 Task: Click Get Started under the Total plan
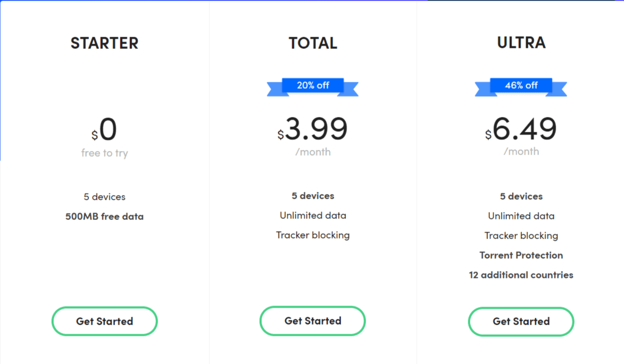pos(313,320)
